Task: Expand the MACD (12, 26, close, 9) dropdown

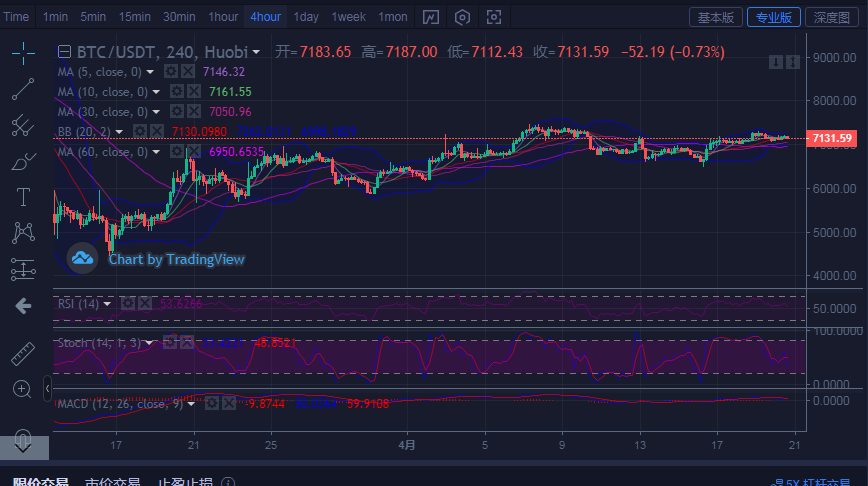Action: (191, 404)
